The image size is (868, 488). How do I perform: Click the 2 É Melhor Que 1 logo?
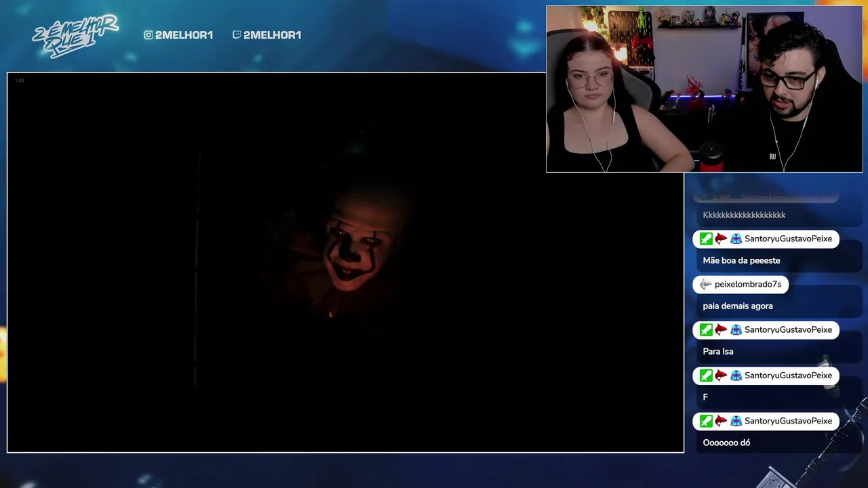point(75,37)
